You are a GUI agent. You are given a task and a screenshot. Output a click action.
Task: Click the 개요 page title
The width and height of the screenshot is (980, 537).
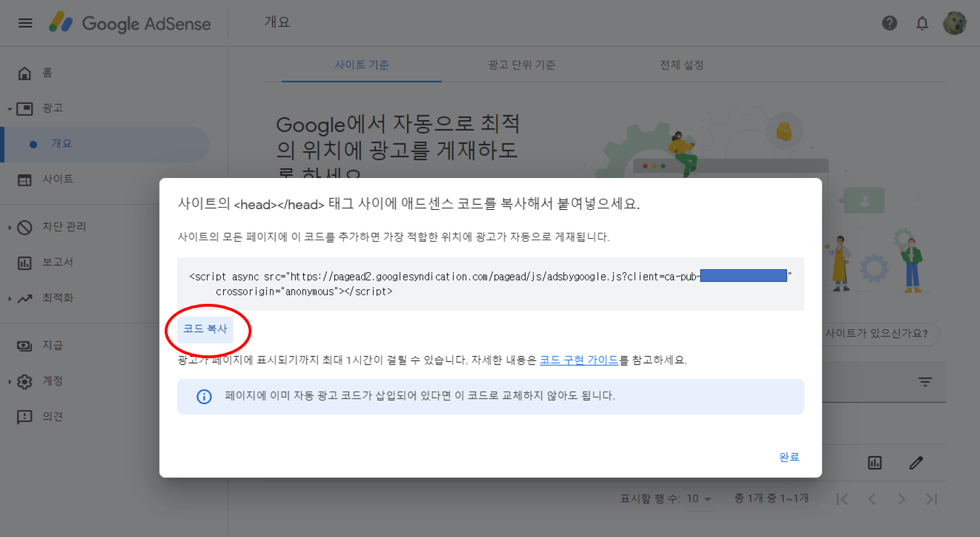pos(277,23)
